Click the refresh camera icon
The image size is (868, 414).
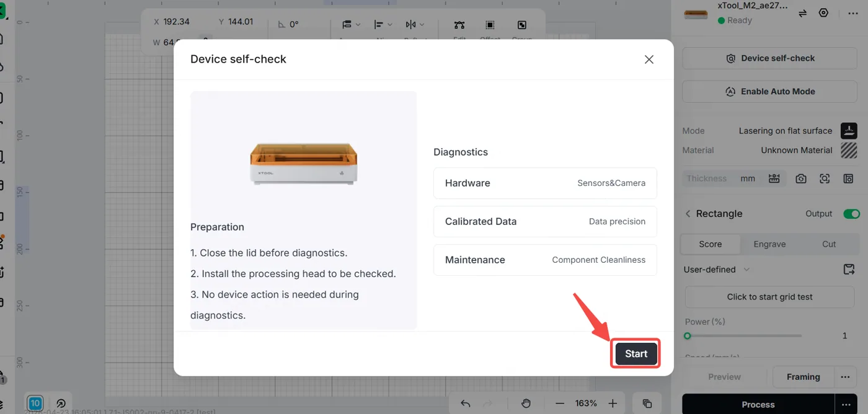pyautogui.click(x=801, y=178)
